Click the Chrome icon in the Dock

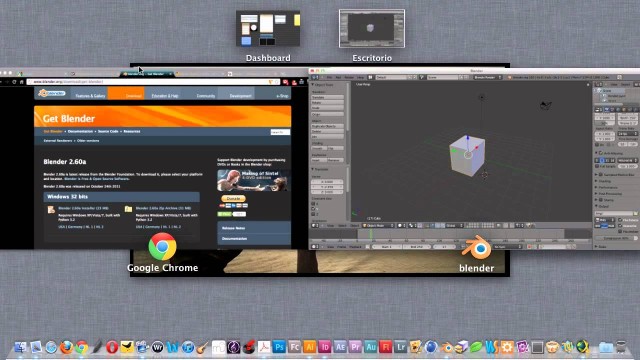[82, 347]
